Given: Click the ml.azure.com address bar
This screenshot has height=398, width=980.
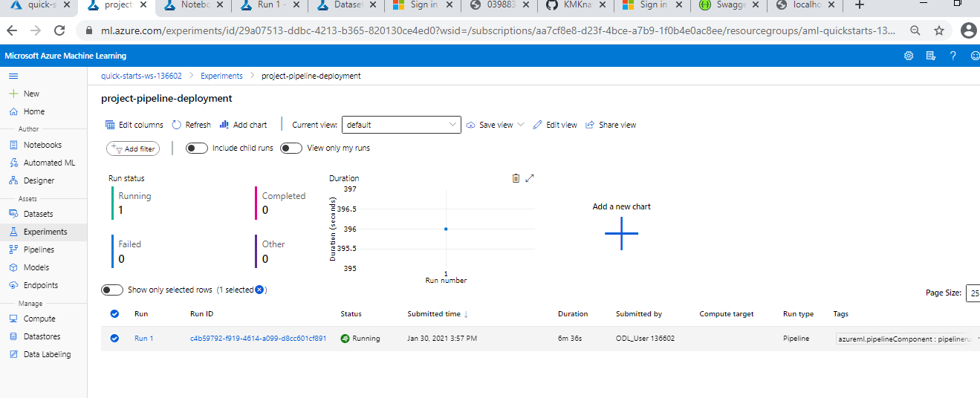Looking at the screenshot, I should click(x=496, y=31).
